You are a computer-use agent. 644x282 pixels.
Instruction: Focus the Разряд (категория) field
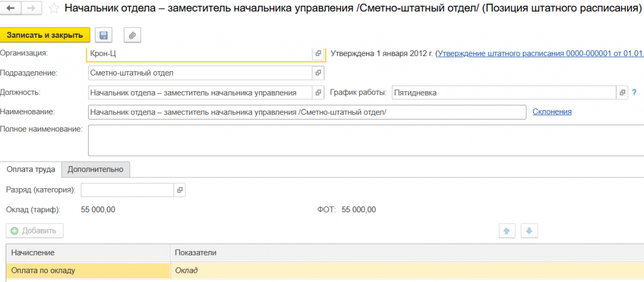click(128, 190)
